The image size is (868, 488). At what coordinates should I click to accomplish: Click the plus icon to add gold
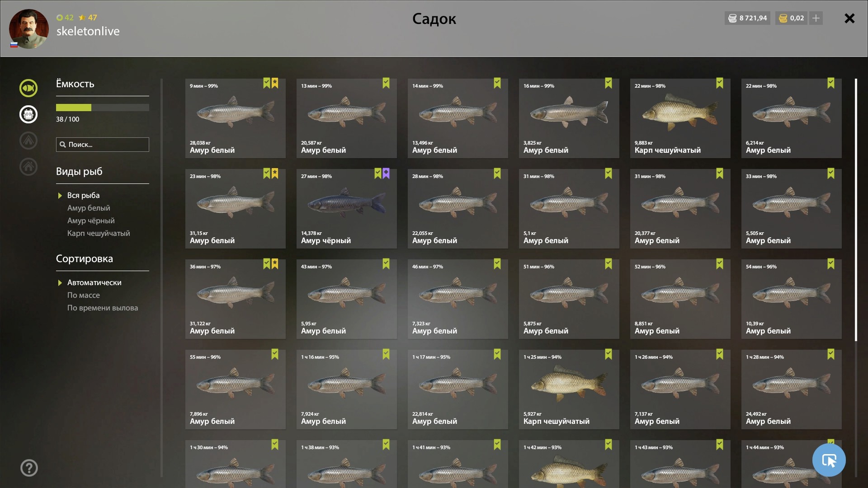(x=816, y=18)
